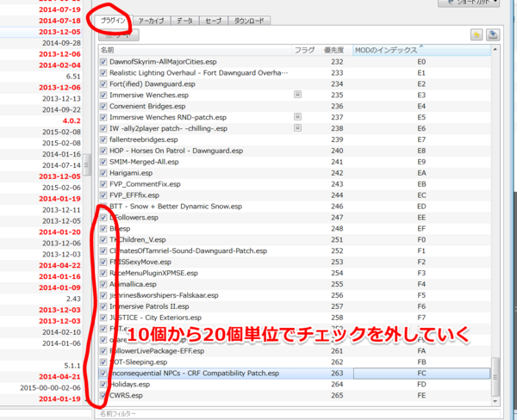This screenshot has width=517, height=420.
Task: Click priority value 246
Action: (x=337, y=207)
